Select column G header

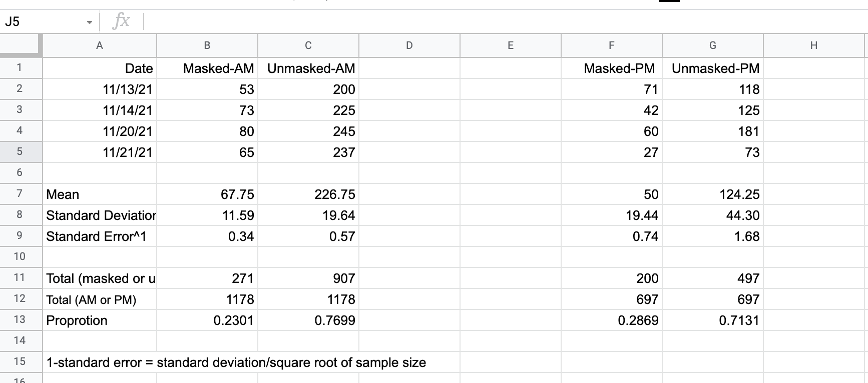point(712,45)
